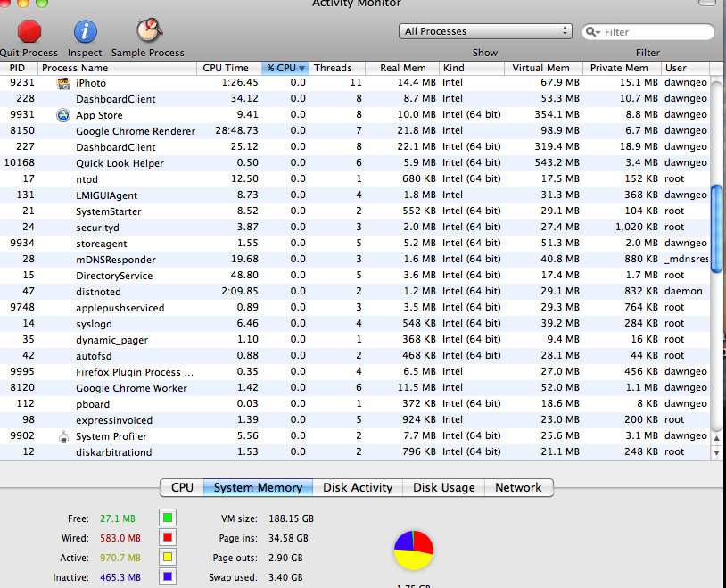This screenshot has height=588, width=726.
Task: Select the Firefox Plugin Process row
Action: (355, 372)
